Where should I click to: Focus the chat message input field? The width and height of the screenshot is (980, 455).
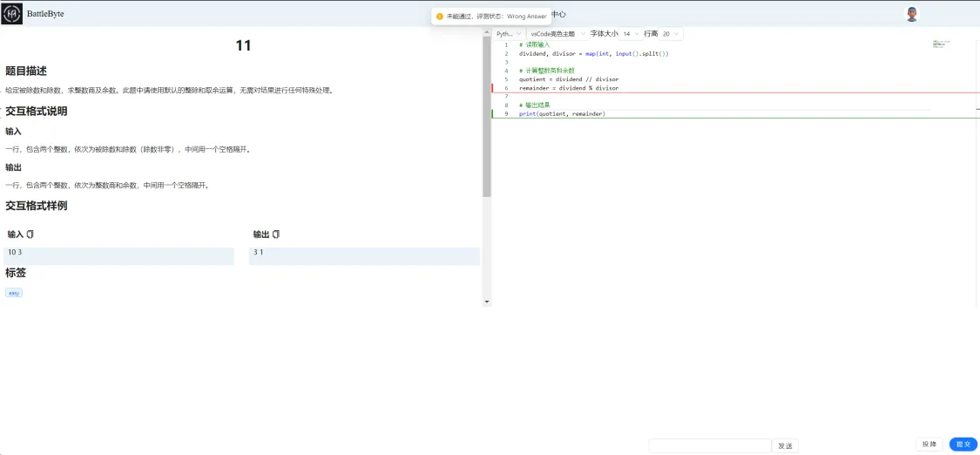709,445
